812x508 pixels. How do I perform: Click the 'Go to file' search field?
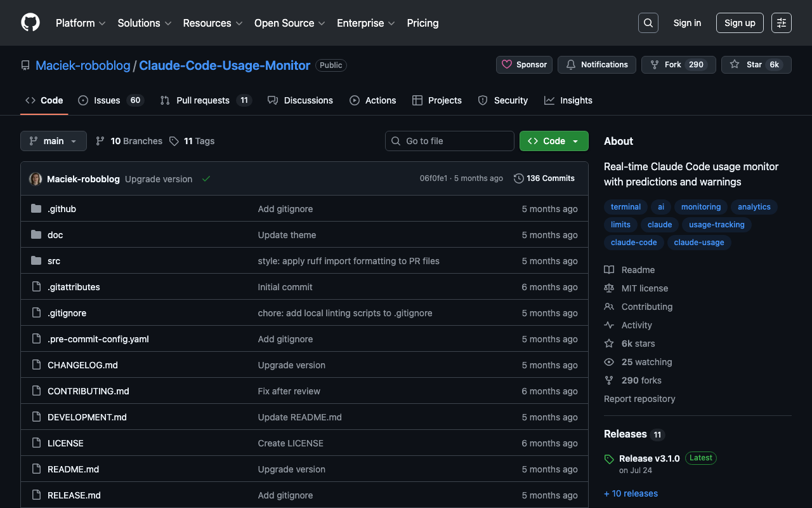click(x=449, y=141)
